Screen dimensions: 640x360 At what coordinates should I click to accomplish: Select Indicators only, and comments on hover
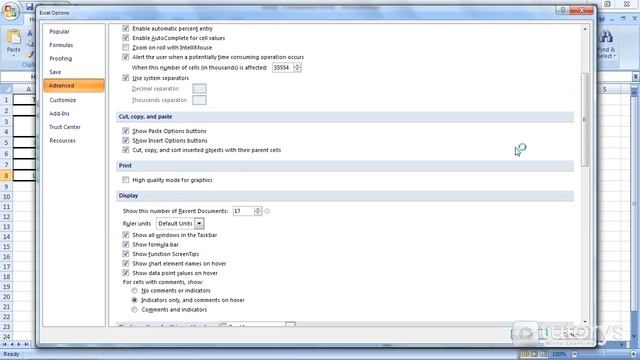click(134, 300)
